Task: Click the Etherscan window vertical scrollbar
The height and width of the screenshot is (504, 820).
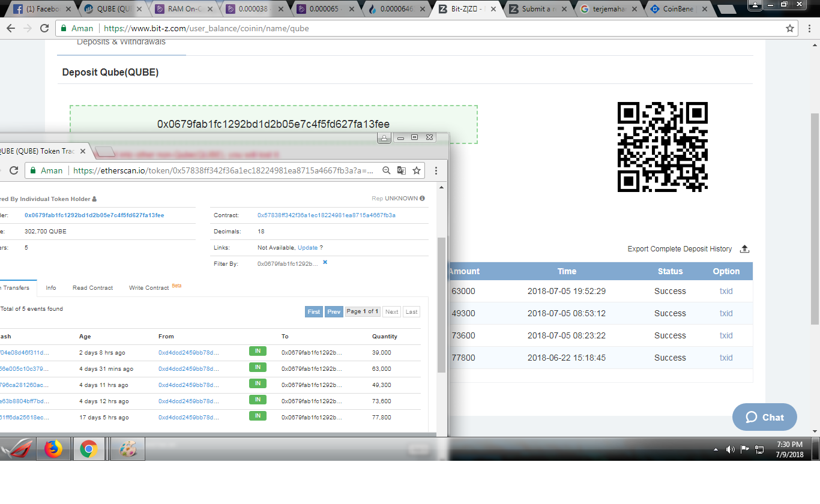Action: pos(442,304)
